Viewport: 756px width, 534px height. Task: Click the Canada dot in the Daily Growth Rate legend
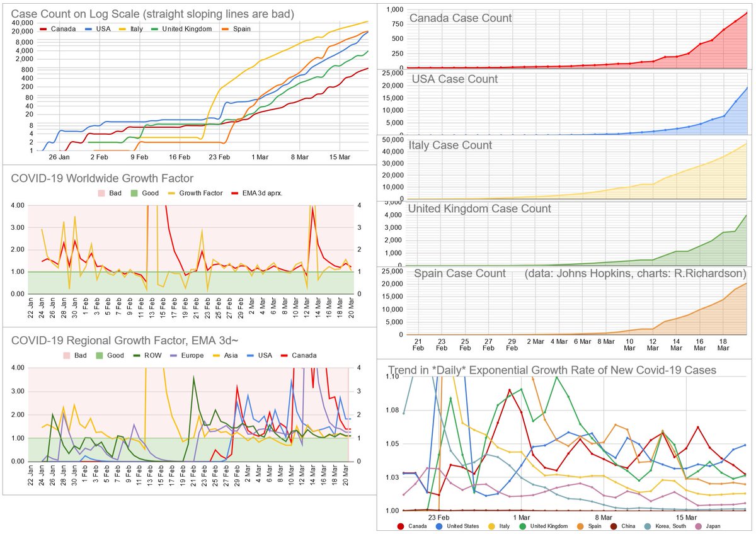pos(401,526)
